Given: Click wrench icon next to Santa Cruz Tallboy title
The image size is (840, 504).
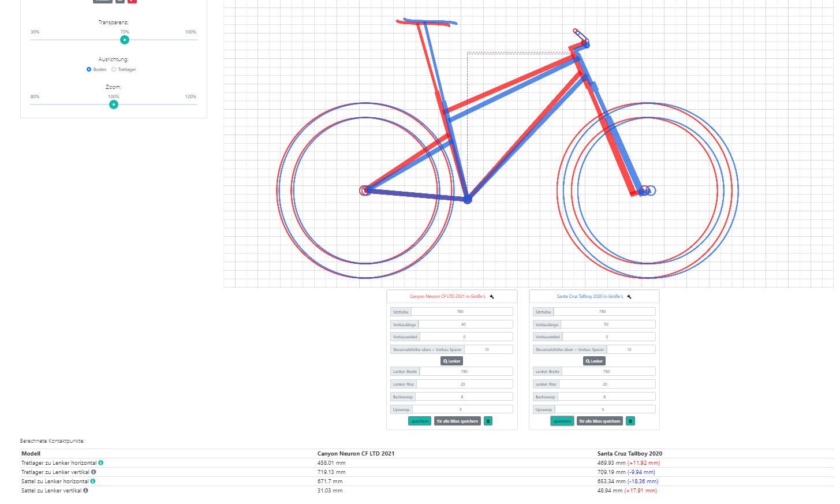Looking at the screenshot, I should pos(629,297).
